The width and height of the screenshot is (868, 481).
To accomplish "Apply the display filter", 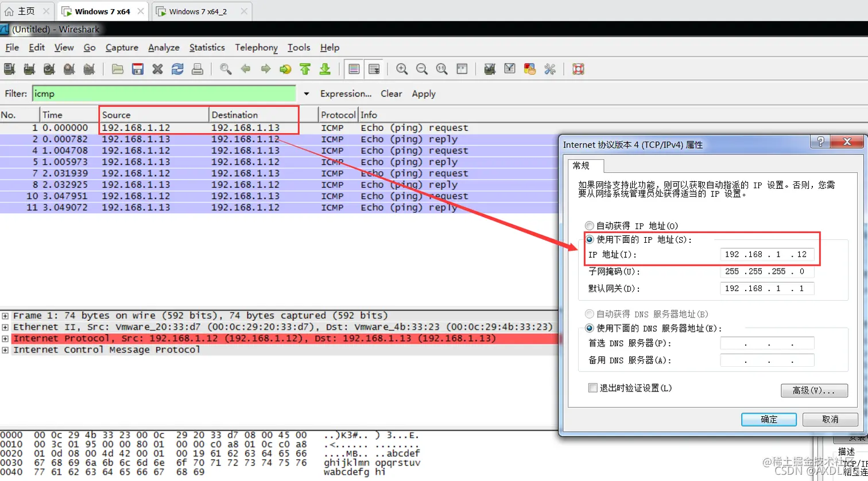I will (424, 94).
